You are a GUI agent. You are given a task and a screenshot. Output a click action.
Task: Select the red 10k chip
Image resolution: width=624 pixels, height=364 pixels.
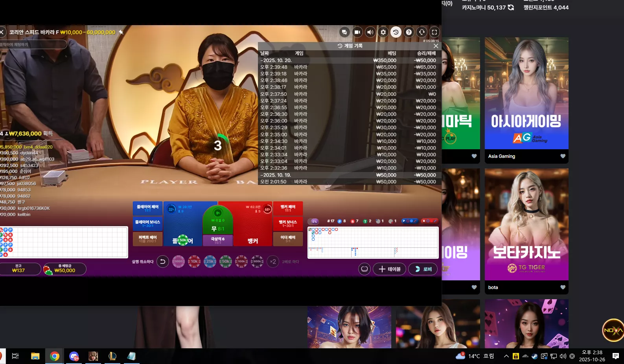point(194,262)
